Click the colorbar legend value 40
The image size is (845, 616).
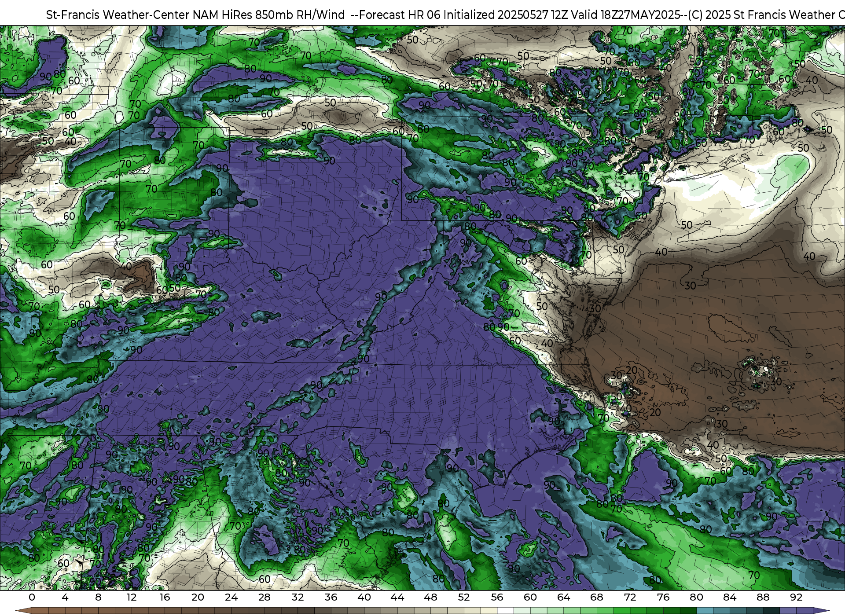coord(364,597)
